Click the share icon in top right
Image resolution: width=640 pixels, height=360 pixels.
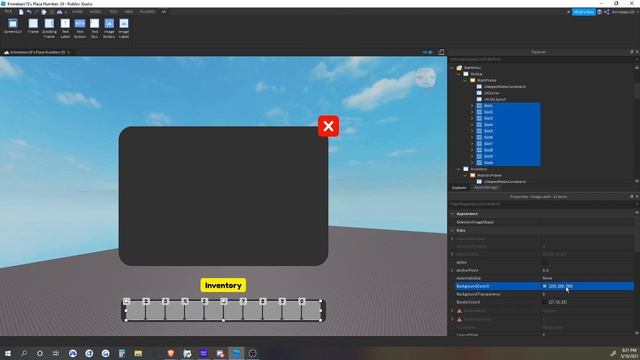coord(607,12)
